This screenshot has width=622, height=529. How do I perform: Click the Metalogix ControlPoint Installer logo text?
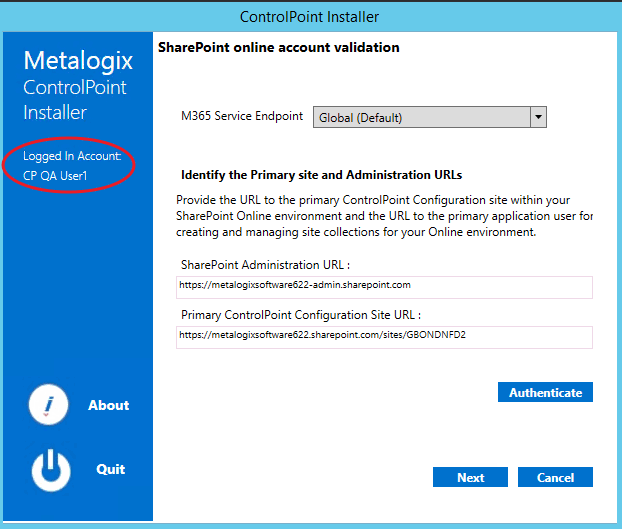click(75, 87)
